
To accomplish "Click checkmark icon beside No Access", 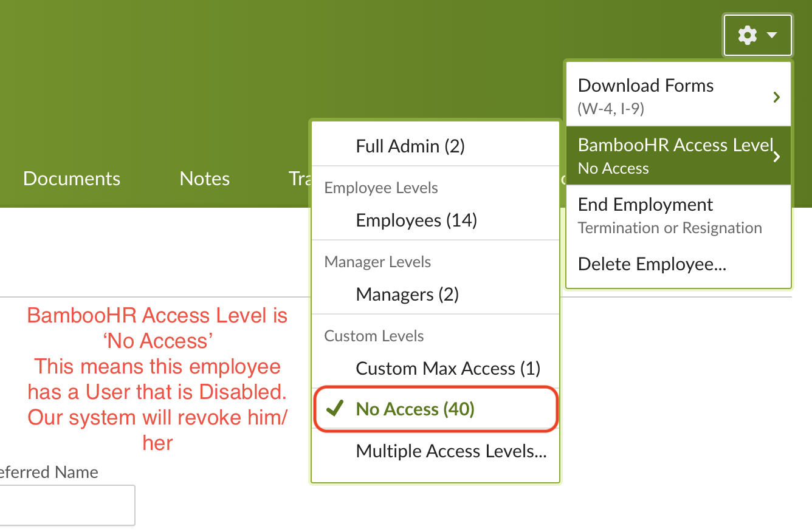I will pos(334,408).
